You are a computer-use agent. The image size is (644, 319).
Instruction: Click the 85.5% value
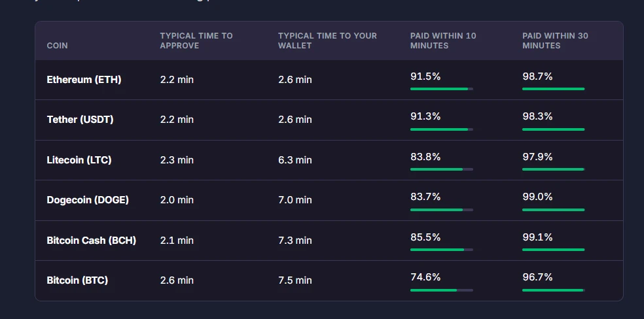(x=425, y=237)
